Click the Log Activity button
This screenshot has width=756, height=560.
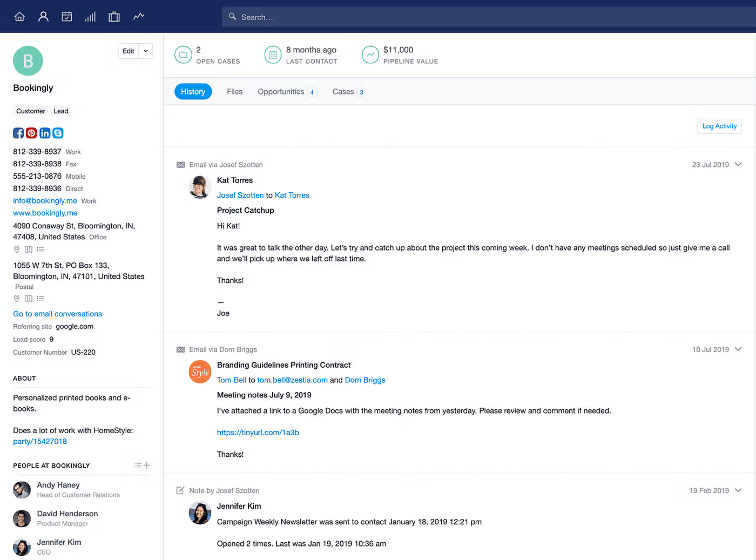point(719,126)
